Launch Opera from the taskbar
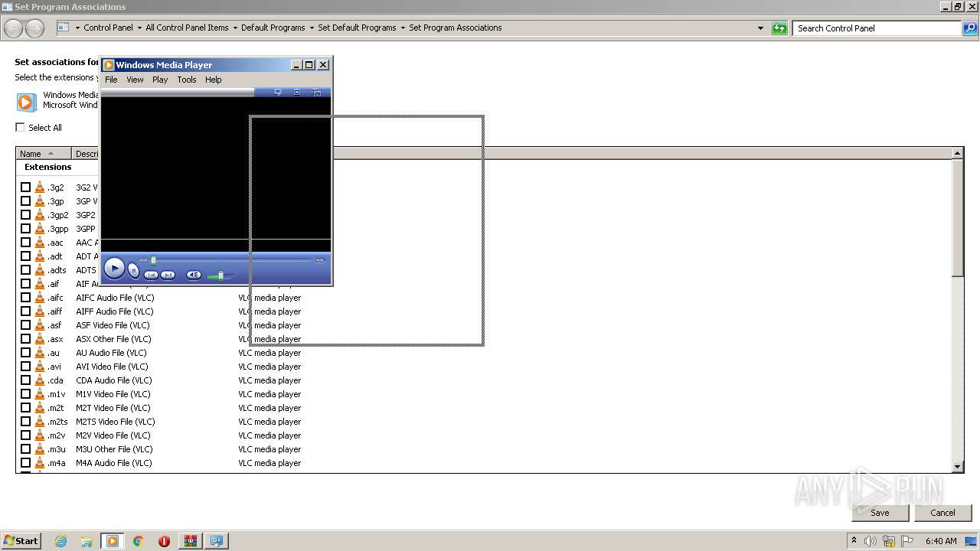The image size is (980, 551). point(164,541)
